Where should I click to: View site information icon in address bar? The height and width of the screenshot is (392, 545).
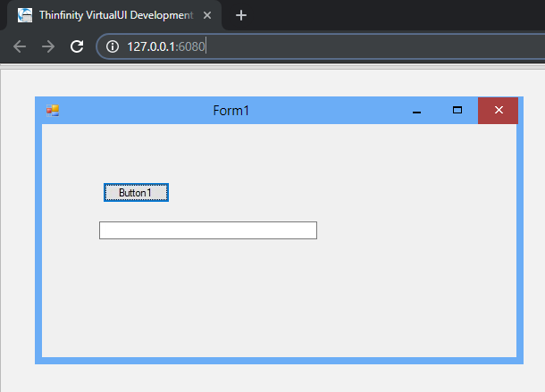(x=113, y=46)
